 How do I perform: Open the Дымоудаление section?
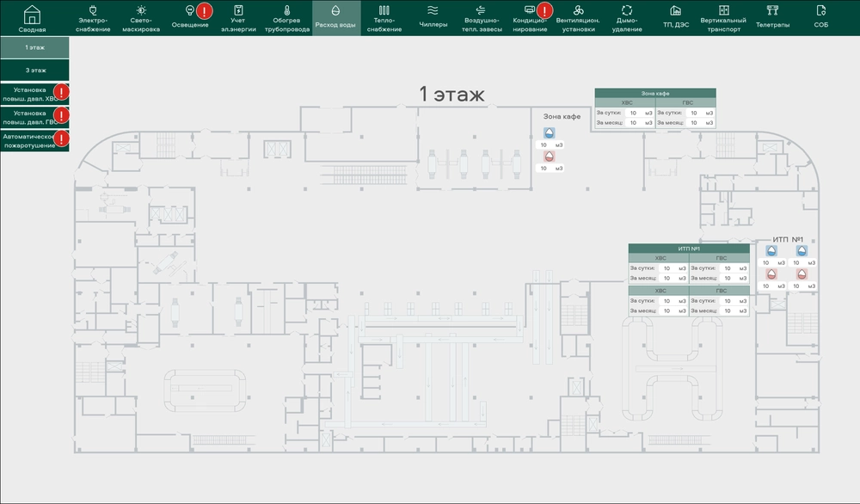point(627,18)
